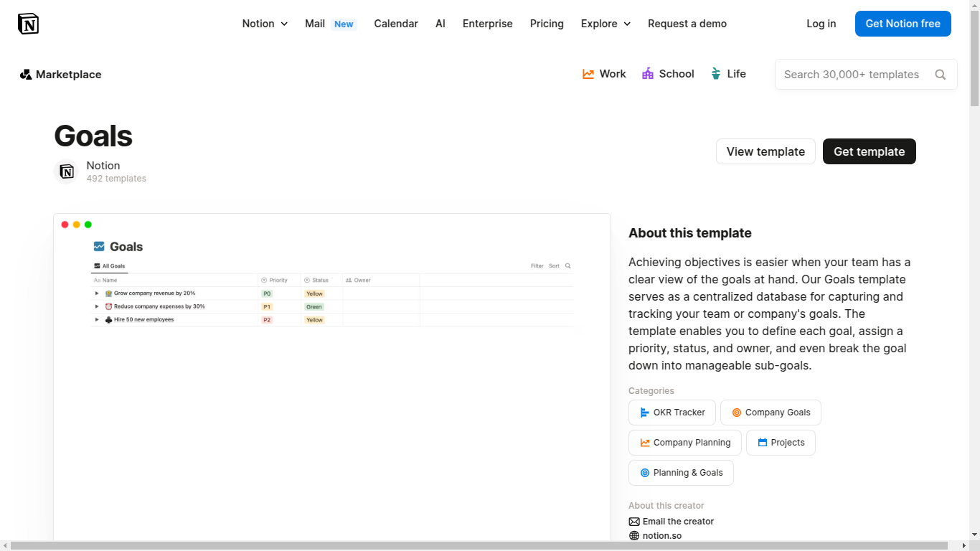The image size is (980, 551).
Task: Select the Life category
Action: pyautogui.click(x=728, y=74)
